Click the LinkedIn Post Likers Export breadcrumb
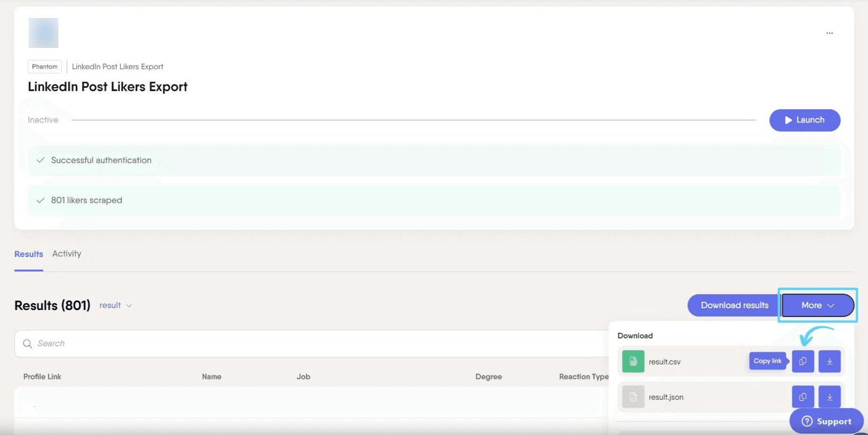868x435 pixels. 118,67
